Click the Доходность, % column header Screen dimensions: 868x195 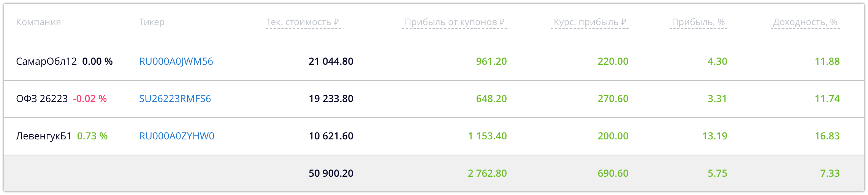pyautogui.click(x=805, y=22)
